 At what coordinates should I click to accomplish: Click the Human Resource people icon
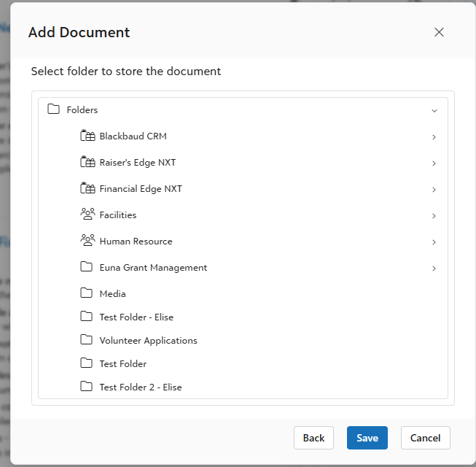pyautogui.click(x=87, y=241)
